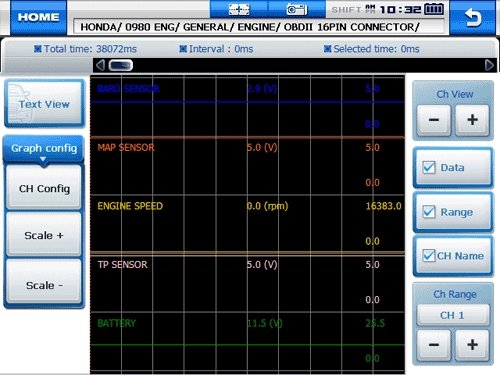Click timeline left arrow
This screenshot has width=500, height=375.
click(100, 65)
